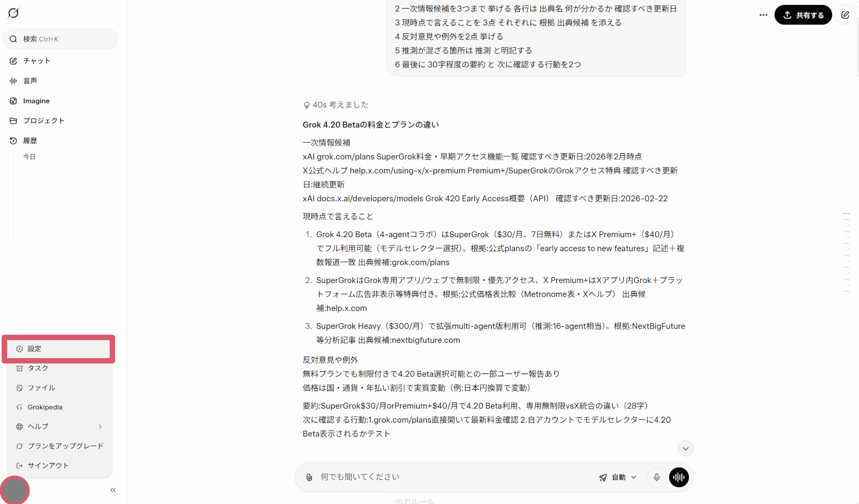This screenshot has height=504, width=859.
Task: Expand the ヘルプ submenu arrow
Action: coord(100,426)
